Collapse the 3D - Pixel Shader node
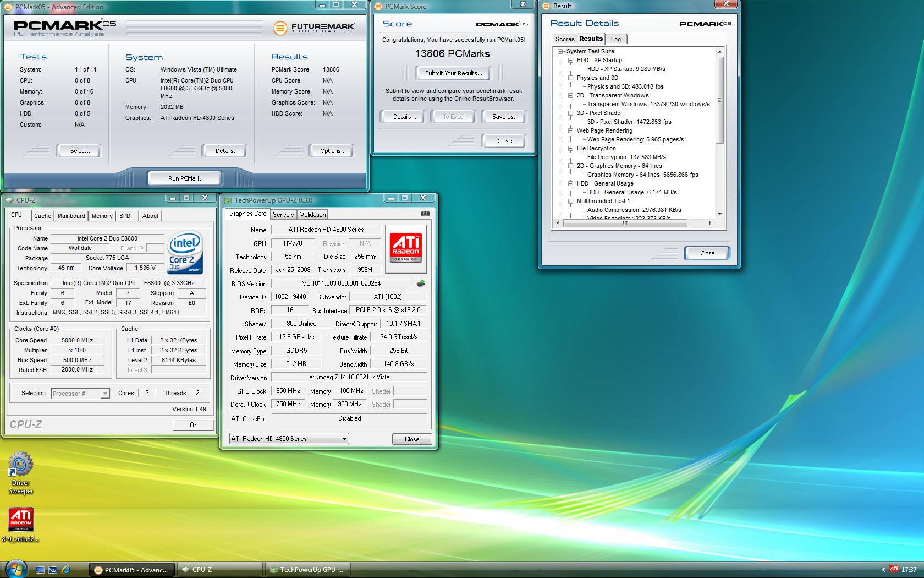The height and width of the screenshot is (578, 924). (x=571, y=113)
